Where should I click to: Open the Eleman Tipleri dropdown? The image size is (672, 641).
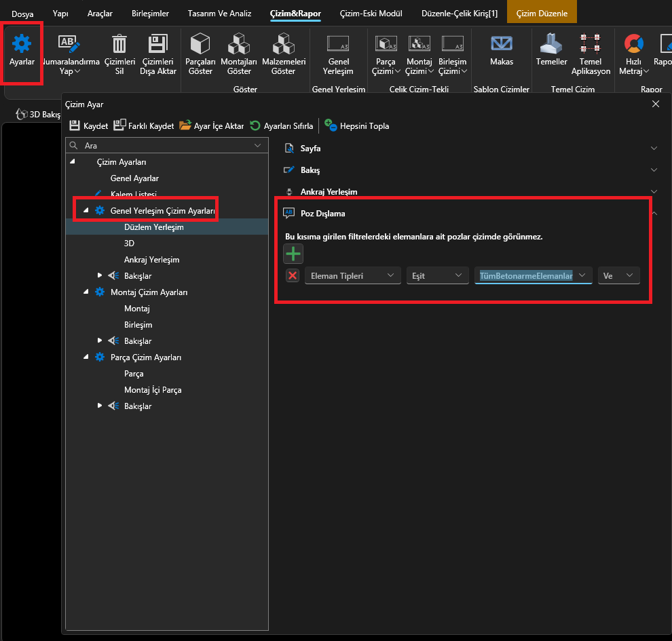pyautogui.click(x=352, y=275)
